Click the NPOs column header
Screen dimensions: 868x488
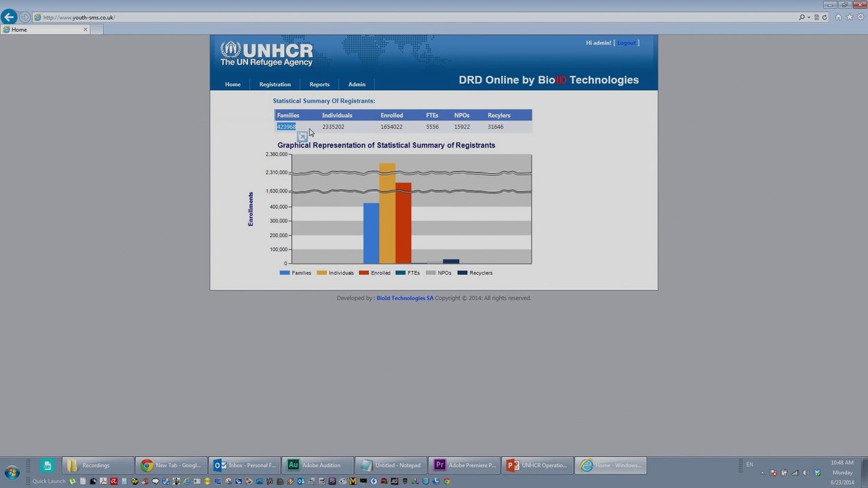tap(462, 115)
